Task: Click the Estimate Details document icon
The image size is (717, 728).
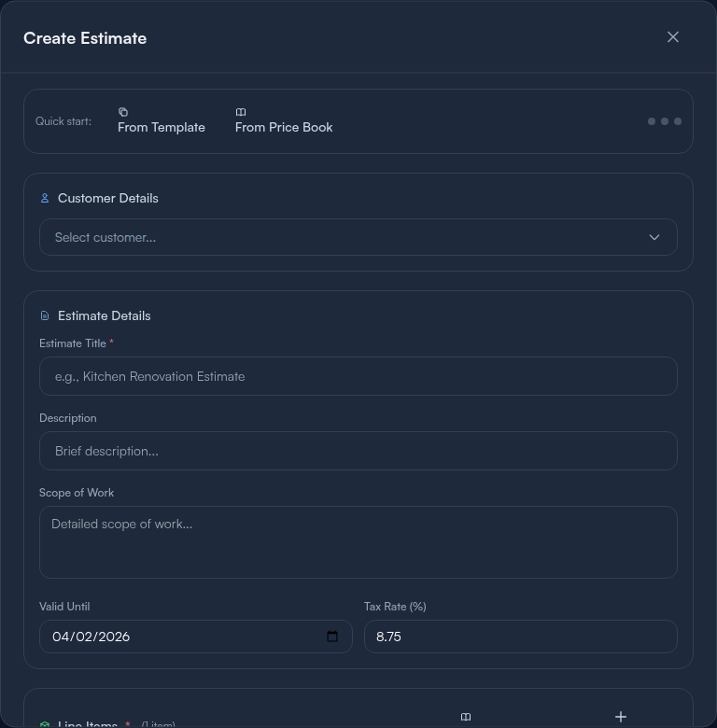Action: coord(45,315)
